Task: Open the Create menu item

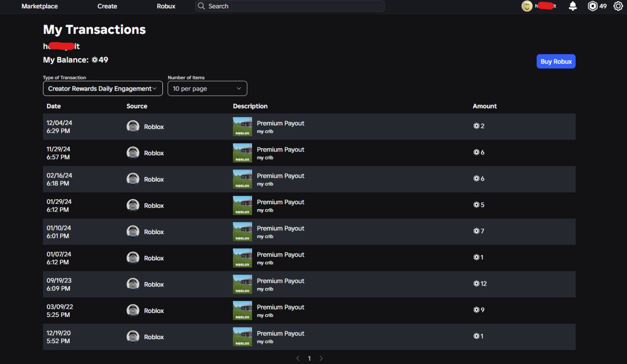Action: (107, 6)
